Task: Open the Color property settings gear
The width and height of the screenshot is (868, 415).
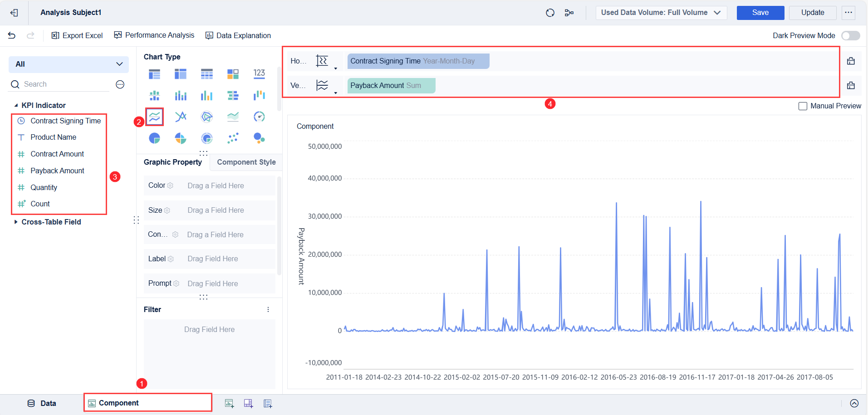Action: [x=170, y=186]
